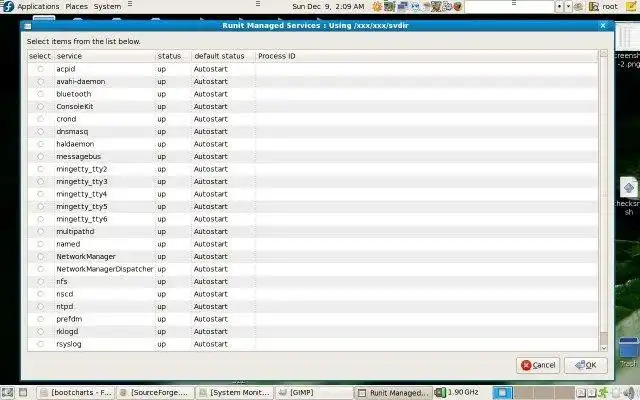
Task: Click the prefdm service name
Action: click(x=69, y=319)
